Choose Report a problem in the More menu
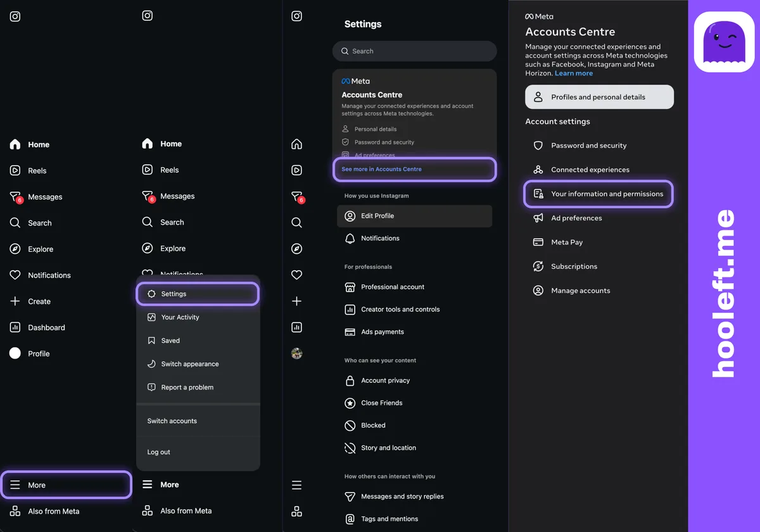This screenshot has height=532, width=760. (x=198, y=387)
